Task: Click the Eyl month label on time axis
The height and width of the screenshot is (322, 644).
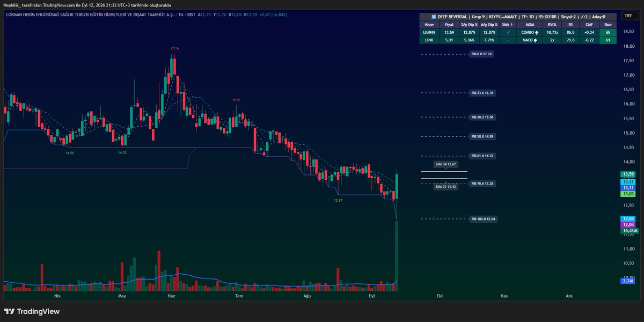Action: point(371,296)
